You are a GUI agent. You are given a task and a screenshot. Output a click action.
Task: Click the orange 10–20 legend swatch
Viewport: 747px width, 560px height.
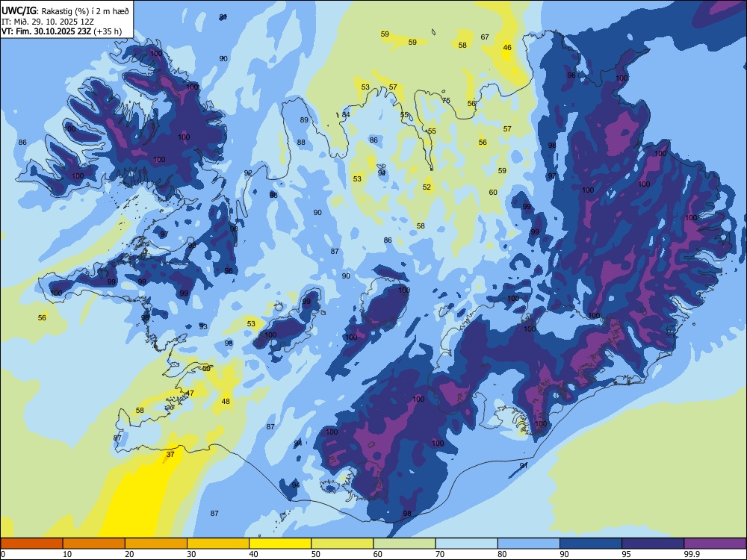click(x=94, y=544)
